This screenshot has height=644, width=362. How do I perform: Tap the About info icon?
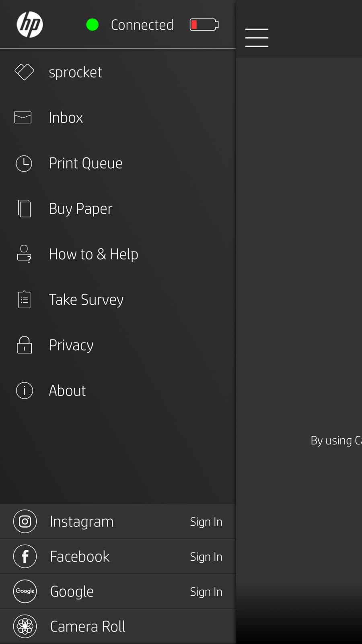[24, 390]
